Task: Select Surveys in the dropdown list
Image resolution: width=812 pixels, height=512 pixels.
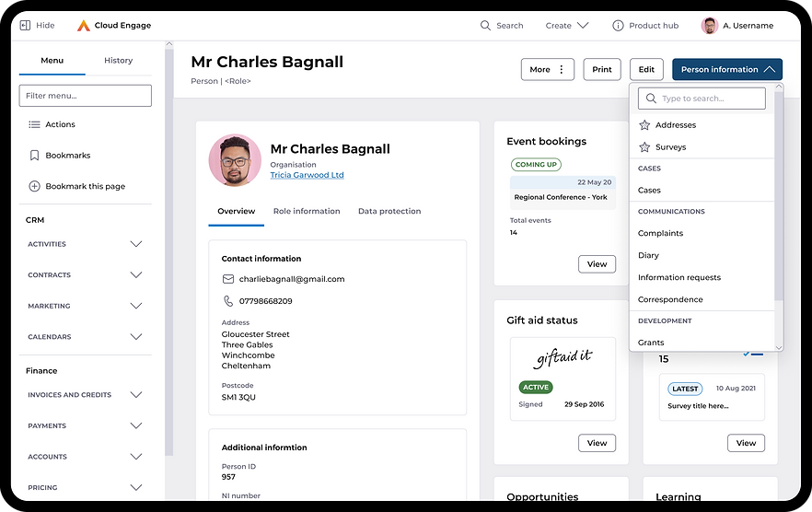Action: [670, 147]
